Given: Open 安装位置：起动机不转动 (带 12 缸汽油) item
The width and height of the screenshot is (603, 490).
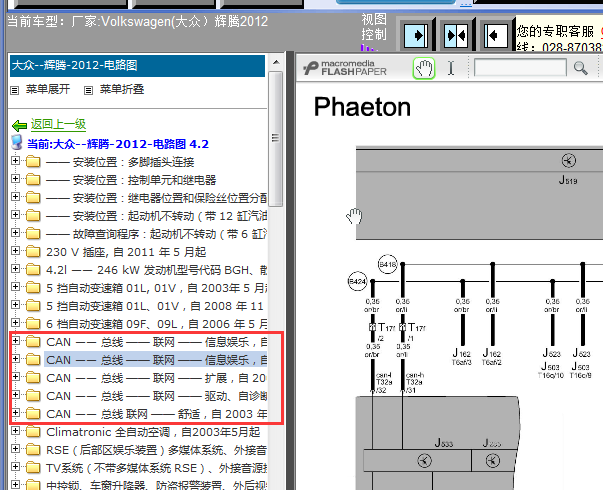Looking at the screenshot, I should pyautogui.click(x=156, y=216).
